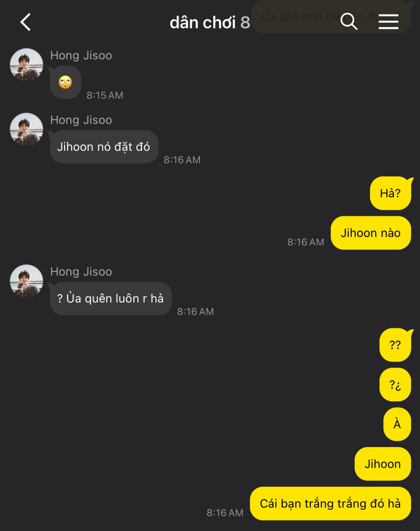Tap Hong Jisoo name above 'Ủa quên' message

click(x=81, y=272)
